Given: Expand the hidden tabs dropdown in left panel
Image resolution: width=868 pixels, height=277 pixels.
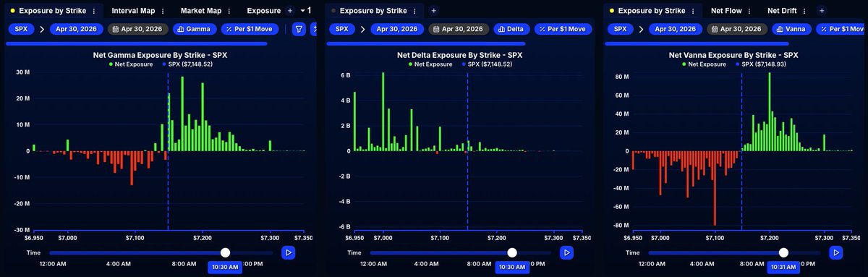Looking at the screenshot, I should click(305, 11).
